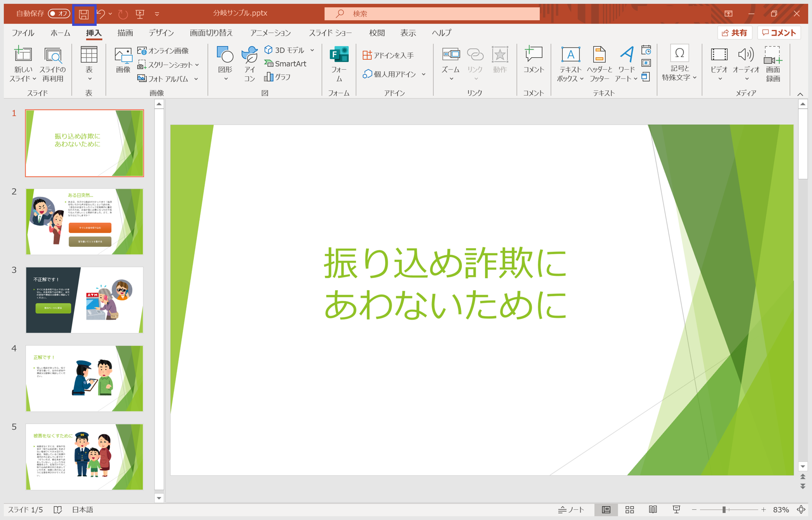Image resolution: width=812 pixels, height=520 pixels.
Task: Insert a comment (コメント) from the ribbon
Action: 533,60
